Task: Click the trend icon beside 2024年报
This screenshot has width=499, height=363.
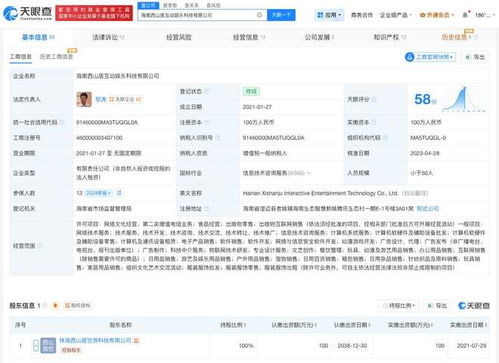Action: 119,193
